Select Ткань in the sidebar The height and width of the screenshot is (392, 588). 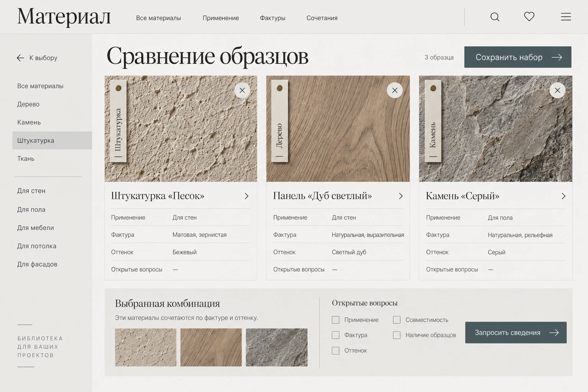pos(26,158)
